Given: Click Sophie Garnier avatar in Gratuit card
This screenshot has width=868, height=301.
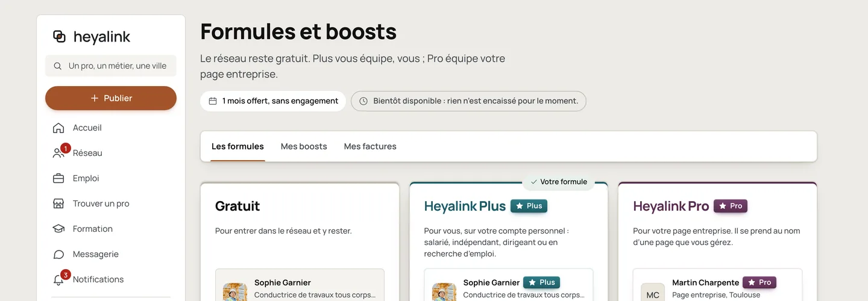Looking at the screenshot, I should (235, 292).
